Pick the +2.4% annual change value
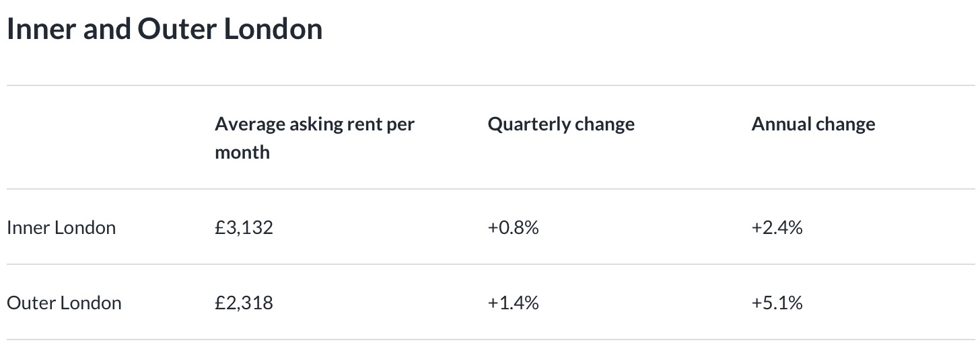Viewport: 980px width, 355px height. [x=777, y=228]
